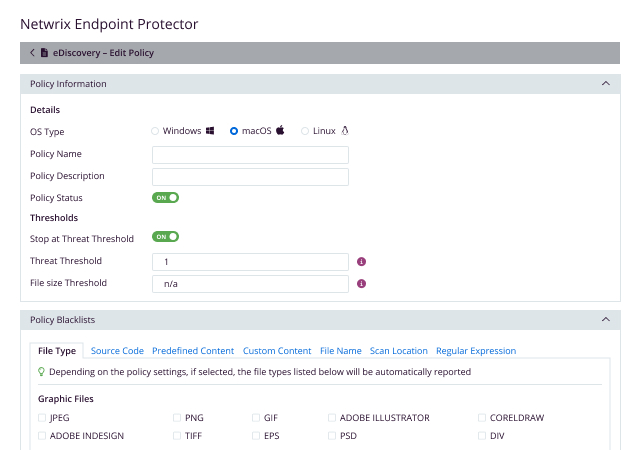The height and width of the screenshot is (450, 640).
Task: Check the ADOBE INDESIGN box
Action: coord(42,436)
